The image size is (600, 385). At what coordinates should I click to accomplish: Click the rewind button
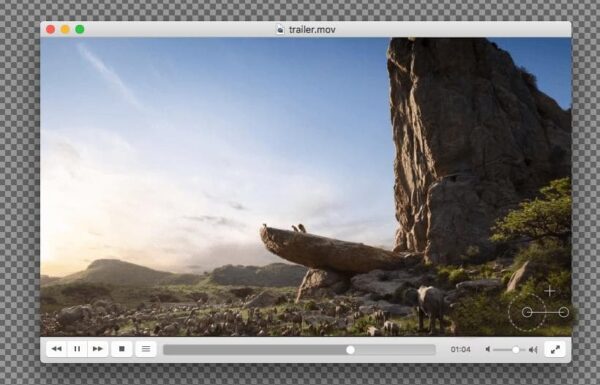tap(57, 349)
